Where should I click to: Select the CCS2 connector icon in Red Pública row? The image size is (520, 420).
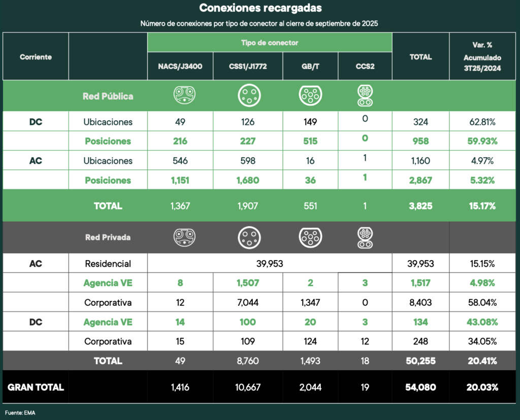(365, 95)
